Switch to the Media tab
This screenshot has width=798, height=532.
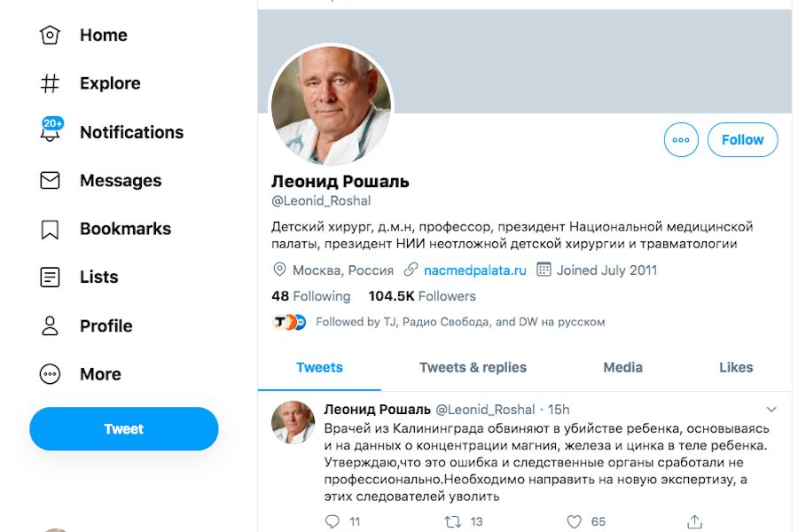[622, 368]
